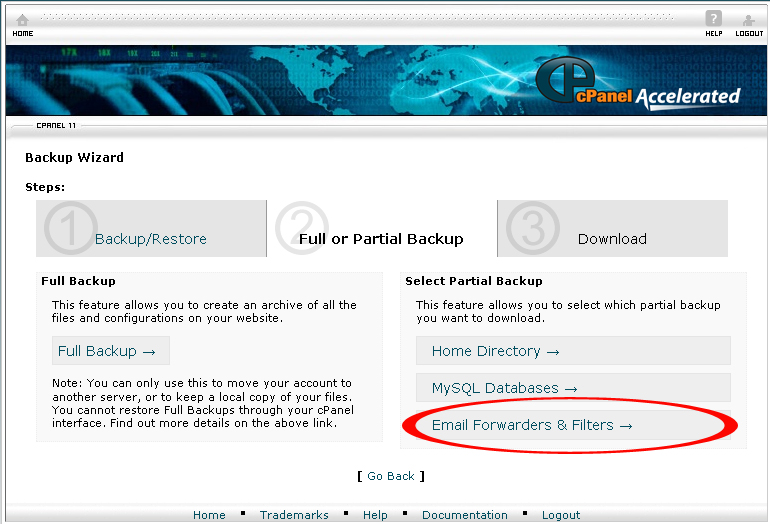Image resolution: width=770 pixels, height=524 pixels.
Task: Open the Help question mark icon
Action: point(714,19)
